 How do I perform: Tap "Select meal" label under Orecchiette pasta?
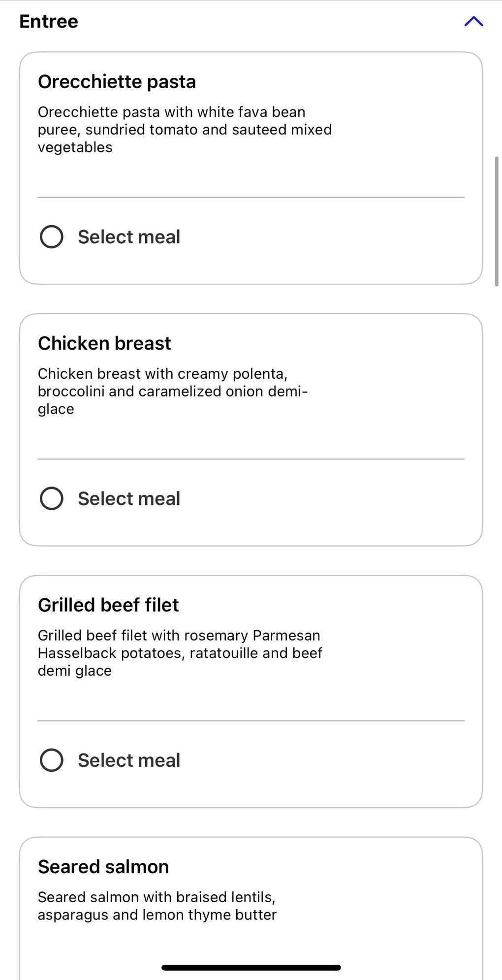click(x=129, y=237)
